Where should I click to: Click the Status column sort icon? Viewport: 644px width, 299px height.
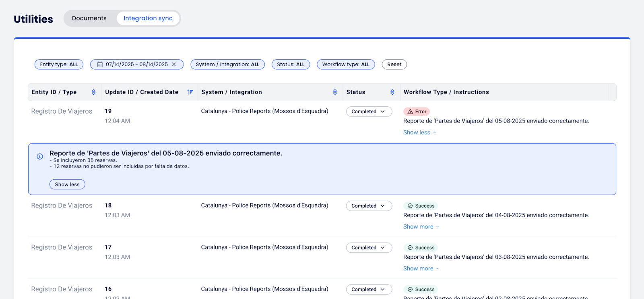[x=392, y=92]
